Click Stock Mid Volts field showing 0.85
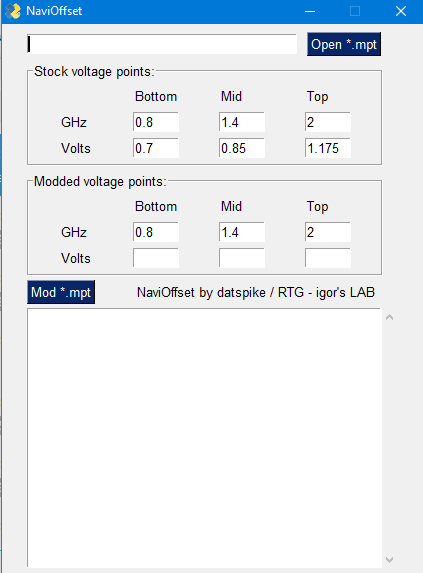The image size is (423, 573). click(x=242, y=148)
